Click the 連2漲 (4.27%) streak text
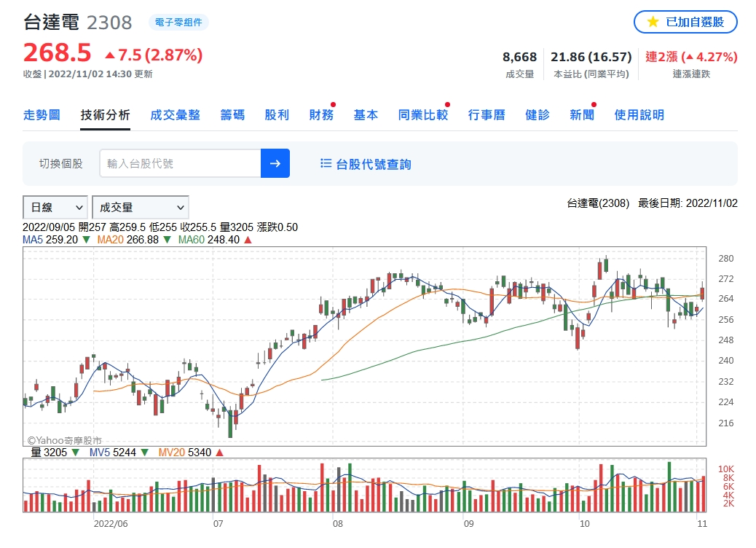 [x=691, y=57]
